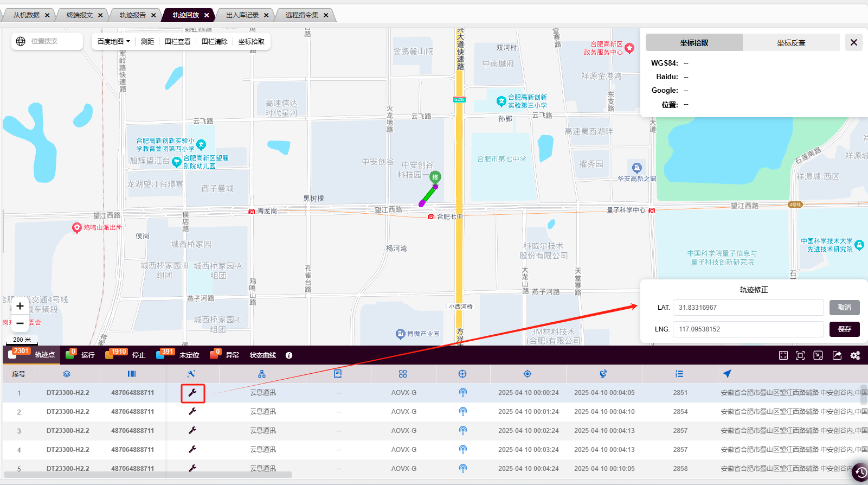Click the barcode column header
The width and height of the screenshot is (868, 485).
pos(132,374)
